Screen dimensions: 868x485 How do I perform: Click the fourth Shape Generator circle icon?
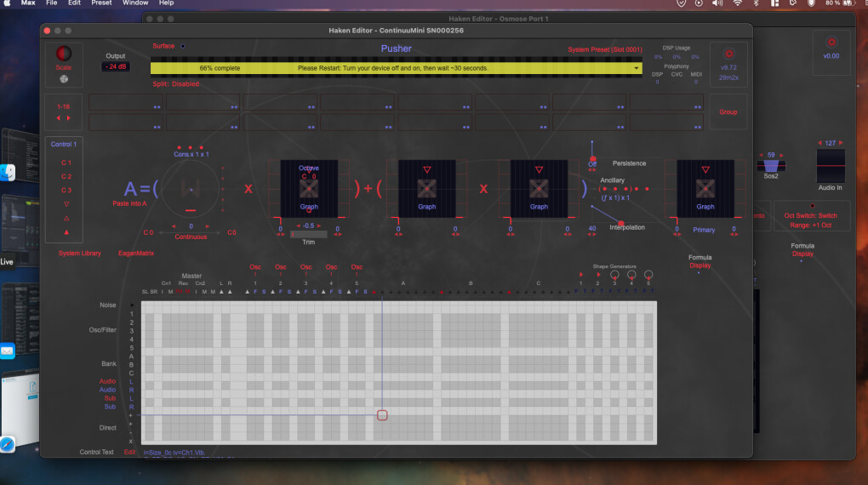(x=631, y=275)
